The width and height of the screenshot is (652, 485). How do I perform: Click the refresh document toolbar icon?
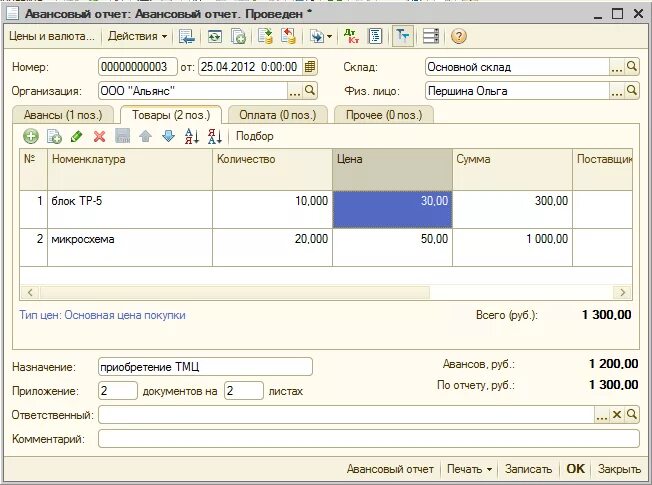[x=215, y=37]
